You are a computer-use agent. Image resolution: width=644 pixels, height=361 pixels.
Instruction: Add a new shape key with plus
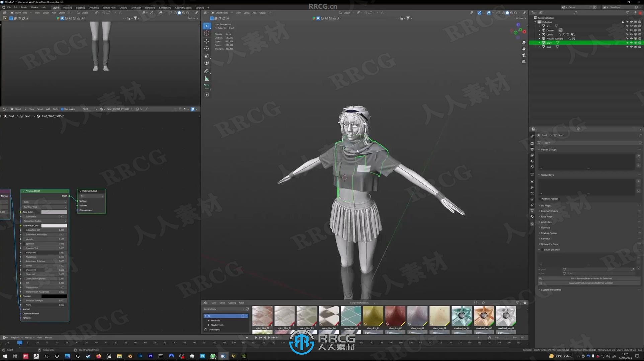pos(638,181)
